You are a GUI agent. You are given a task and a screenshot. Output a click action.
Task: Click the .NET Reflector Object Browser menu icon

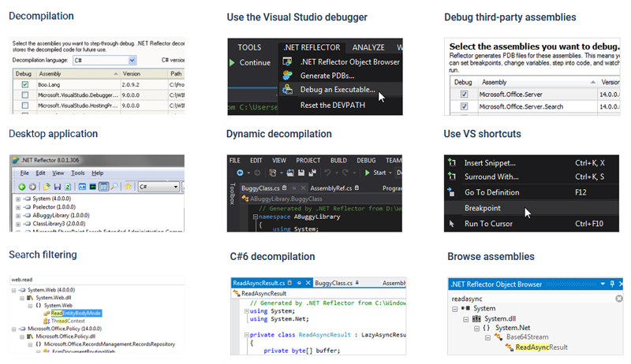(287, 62)
